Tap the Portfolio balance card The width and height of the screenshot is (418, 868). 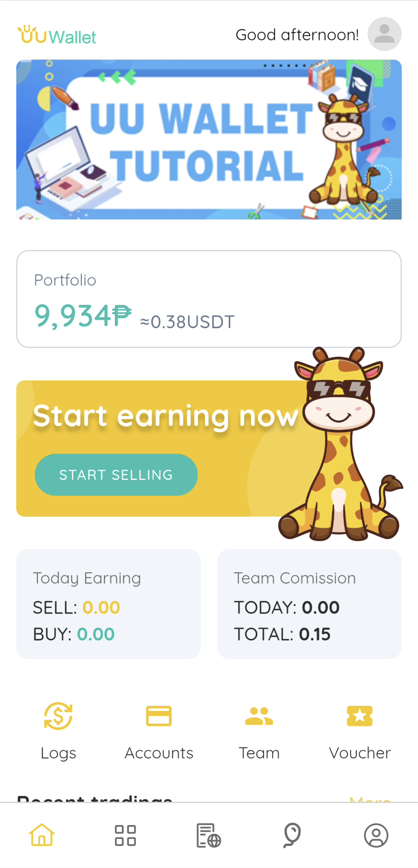click(209, 299)
